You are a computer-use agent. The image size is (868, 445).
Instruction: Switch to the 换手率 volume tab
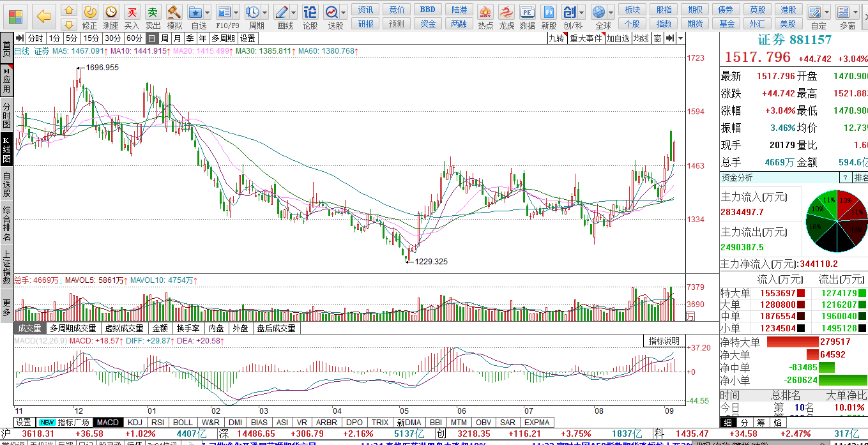pos(188,328)
